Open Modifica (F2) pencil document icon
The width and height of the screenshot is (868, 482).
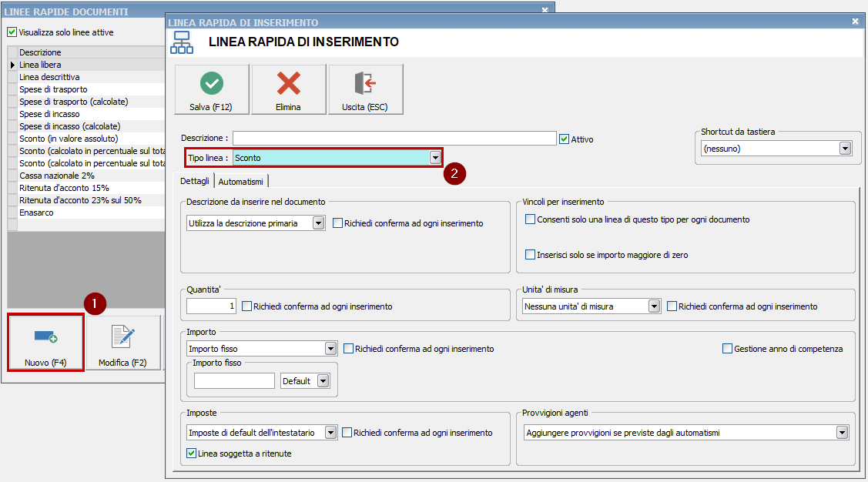click(122, 336)
